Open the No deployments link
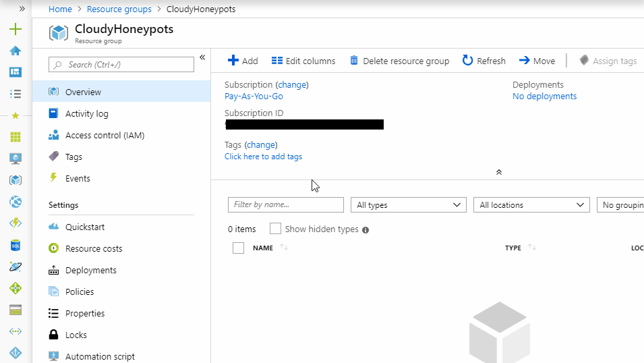The width and height of the screenshot is (644, 363). click(x=544, y=96)
